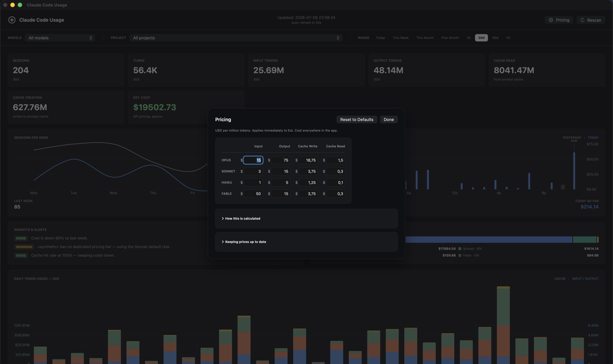Click the WARNING insight about <synthetic> pricing tier
The width and height of the screenshot is (613, 364).
(x=104, y=247)
